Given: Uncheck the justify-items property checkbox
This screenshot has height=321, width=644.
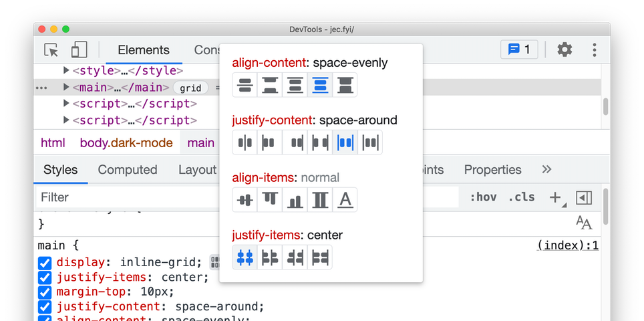Looking at the screenshot, I should 44,278.
